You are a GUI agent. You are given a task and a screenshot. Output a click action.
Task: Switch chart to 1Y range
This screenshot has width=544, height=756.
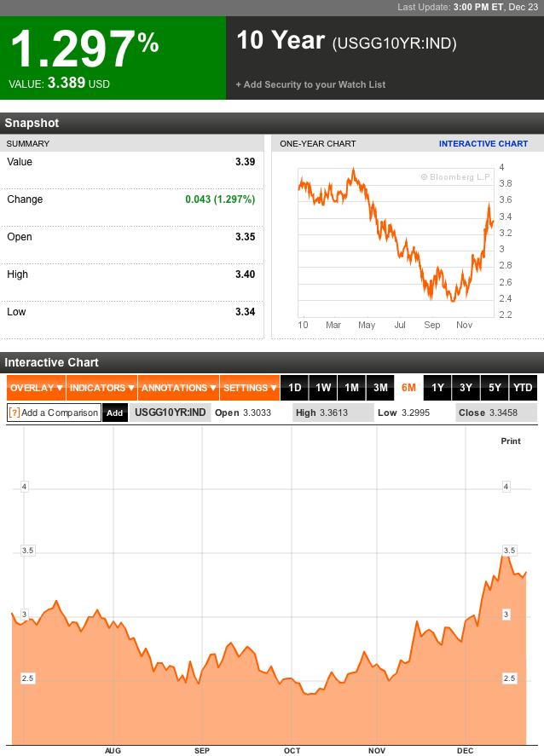click(x=437, y=388)
